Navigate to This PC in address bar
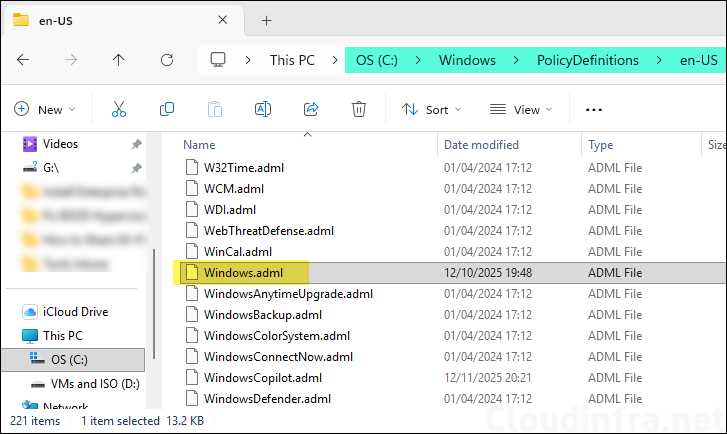The height and width of the screenshot is (434, 727). (x=292, y=60)
